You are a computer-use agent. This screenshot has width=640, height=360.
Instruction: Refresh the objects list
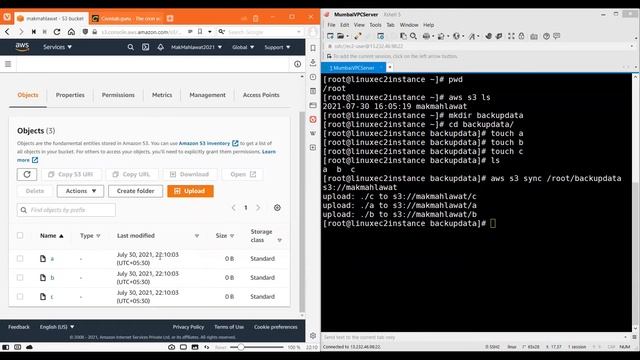[x=27, y=174]
